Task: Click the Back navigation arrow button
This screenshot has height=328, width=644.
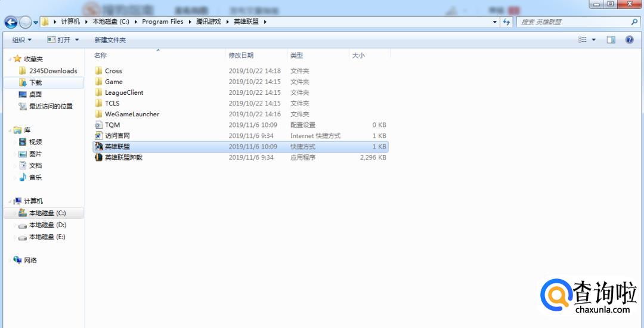Action: pyautogui.click(x=11, y=21)
